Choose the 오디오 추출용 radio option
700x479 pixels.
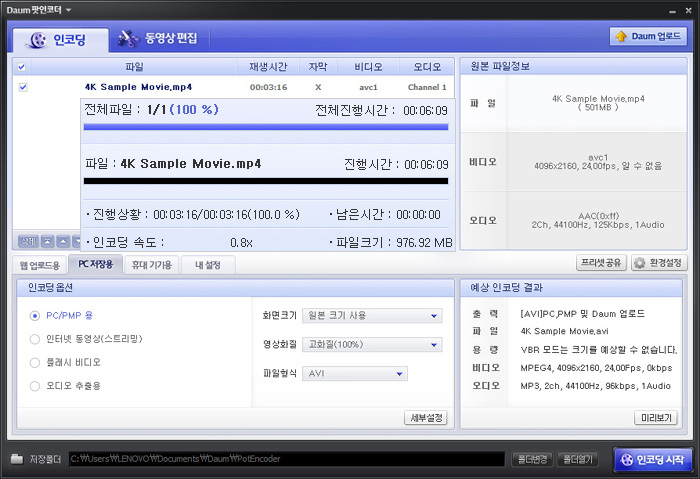[x=36, y=385]
